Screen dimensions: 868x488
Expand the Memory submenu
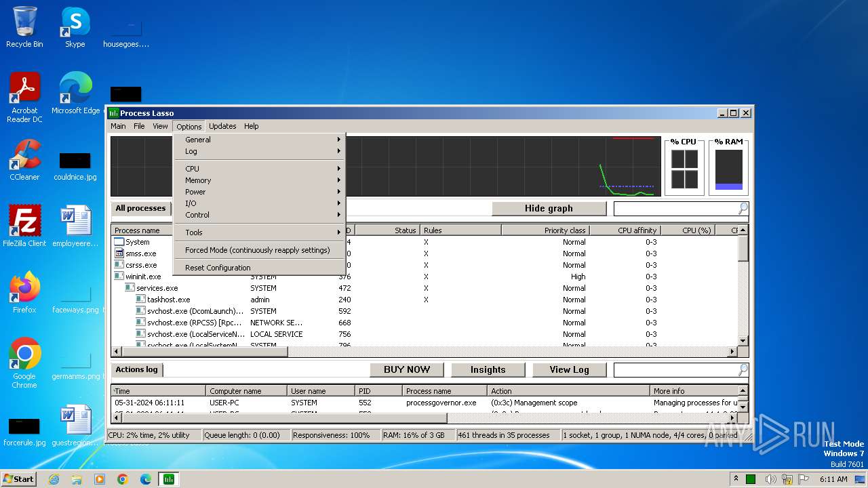[x=260, y=180]
